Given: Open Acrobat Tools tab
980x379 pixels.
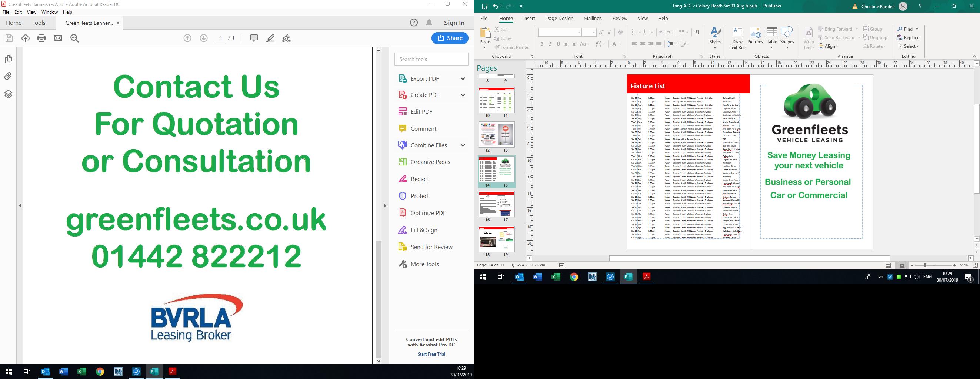Looking at the screenshot, I should 39,23.
